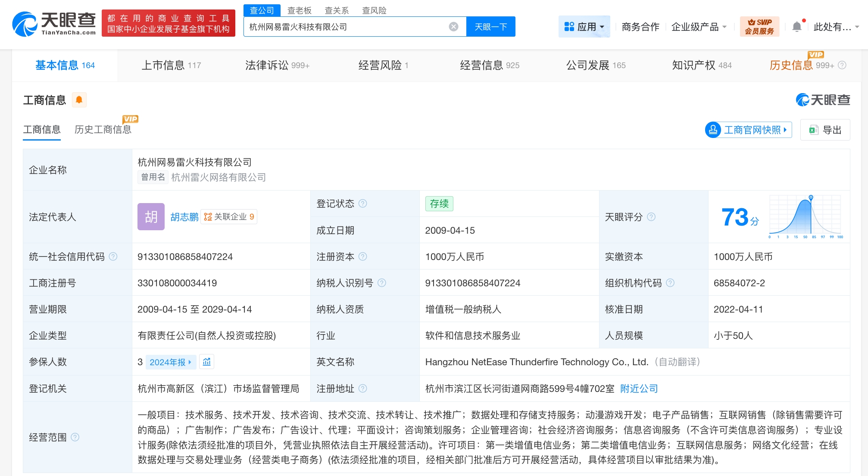This screenshot has height=476, width=868.
Task: Click the notification bell icon
Action: coord(796,26)
